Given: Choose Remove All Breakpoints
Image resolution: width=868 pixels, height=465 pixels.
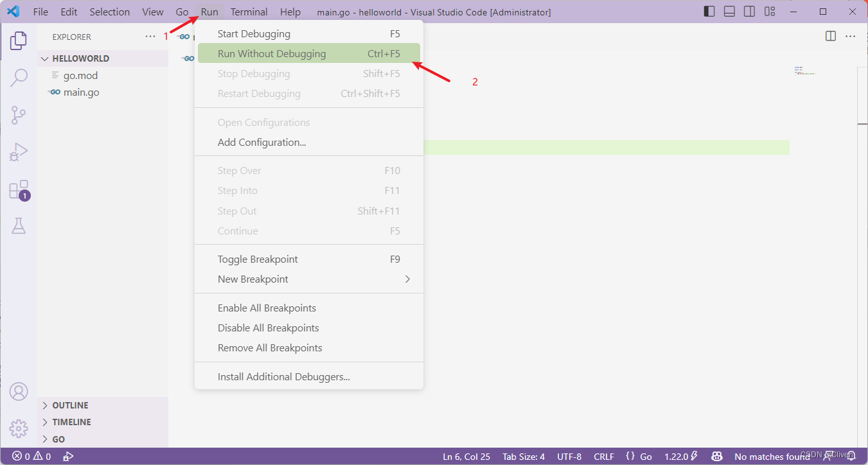Looking at the screenshot, I should click(x=309, y=348).
